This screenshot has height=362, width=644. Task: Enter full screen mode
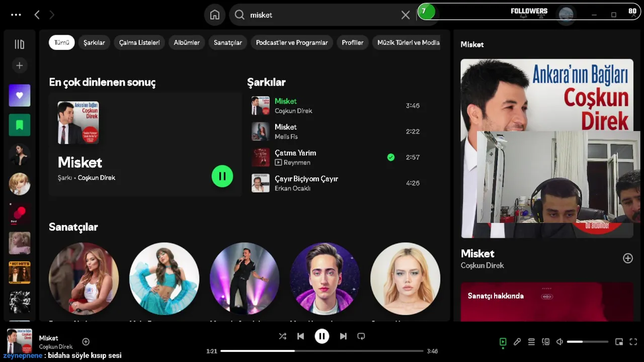click(x=633, y=342)
